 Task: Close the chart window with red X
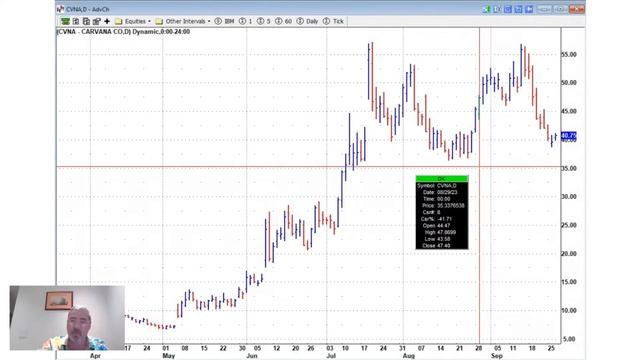(577, 9)
